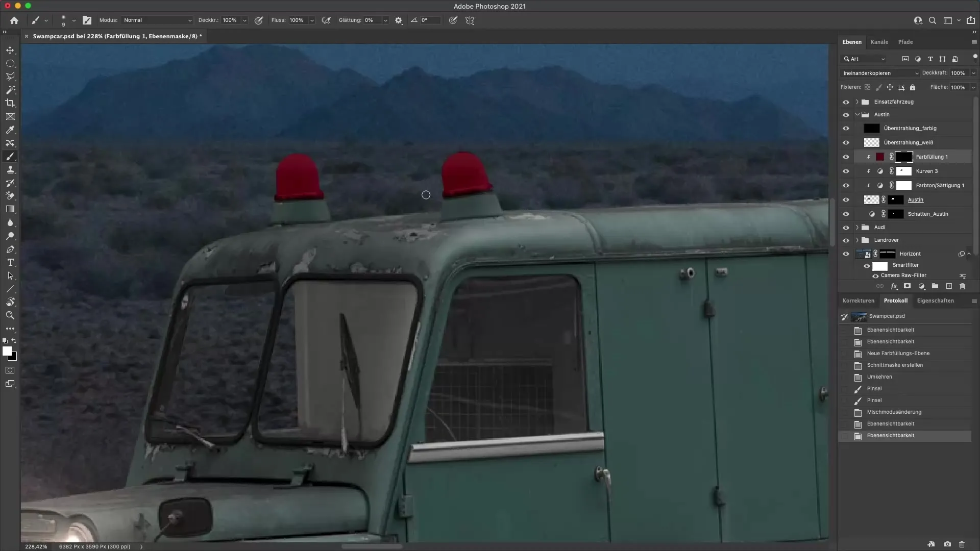Select the Eyedropper tool

[10, 130]
